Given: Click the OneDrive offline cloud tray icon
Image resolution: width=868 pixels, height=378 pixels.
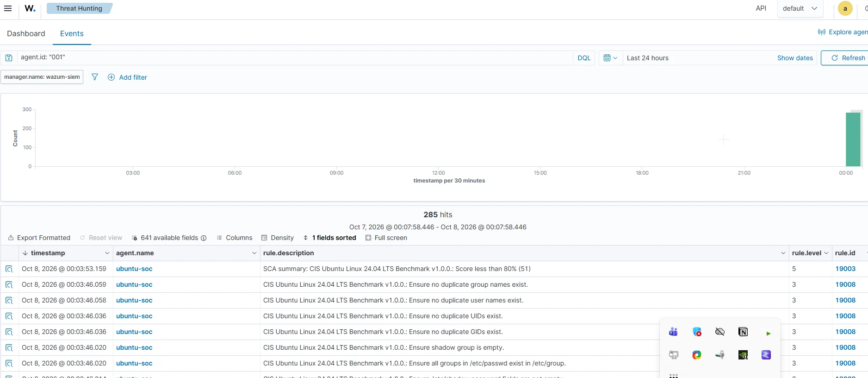Looking at the screenshot, I should 720,332.
